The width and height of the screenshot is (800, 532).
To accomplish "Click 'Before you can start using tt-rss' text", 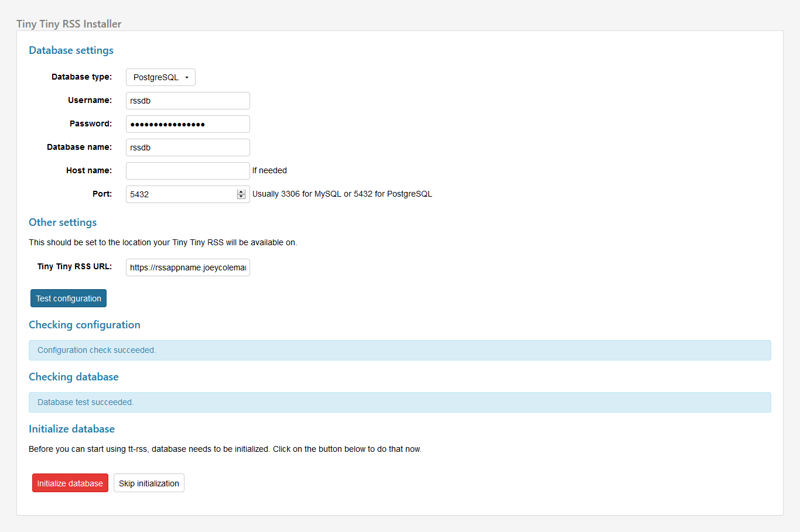I will click(225, 449).
